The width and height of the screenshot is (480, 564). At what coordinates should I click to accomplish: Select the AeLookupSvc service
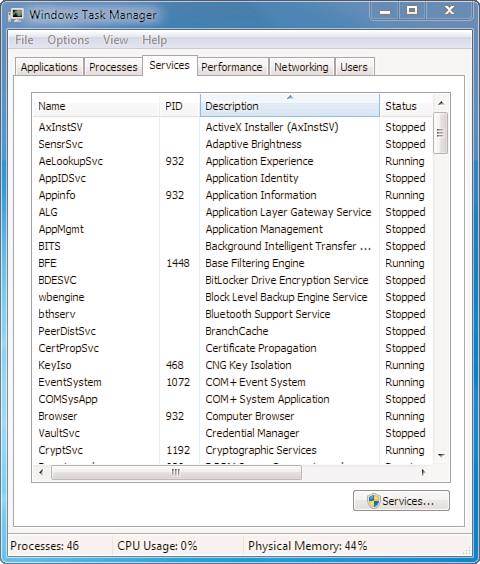(232, 161)
